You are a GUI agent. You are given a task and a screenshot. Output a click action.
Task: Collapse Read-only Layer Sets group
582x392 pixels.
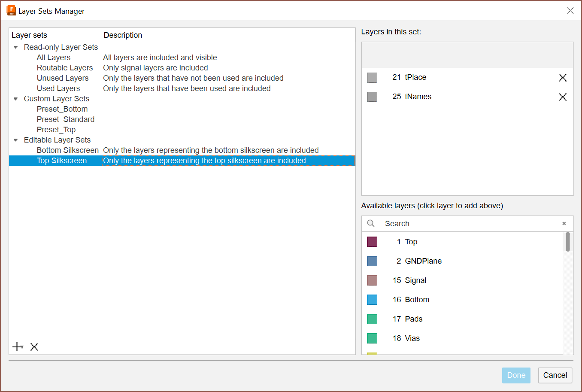coord(16,48)
